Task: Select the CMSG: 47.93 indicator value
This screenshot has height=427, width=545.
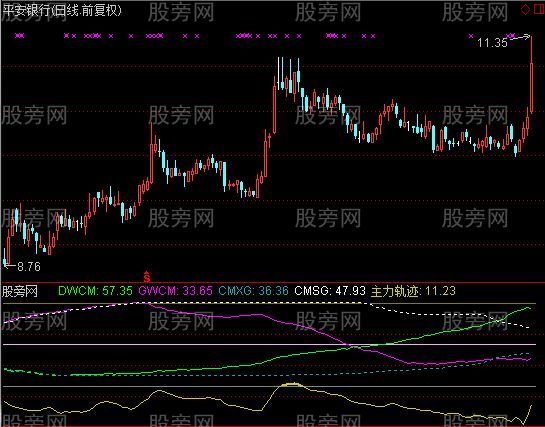Action: tap(330, 290)
